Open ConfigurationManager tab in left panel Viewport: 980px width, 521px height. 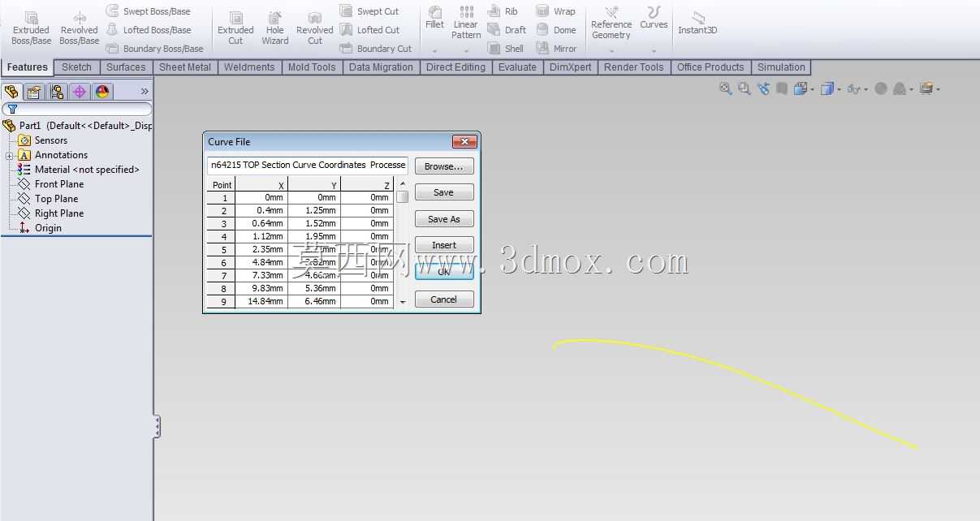[x=57, y=92]
